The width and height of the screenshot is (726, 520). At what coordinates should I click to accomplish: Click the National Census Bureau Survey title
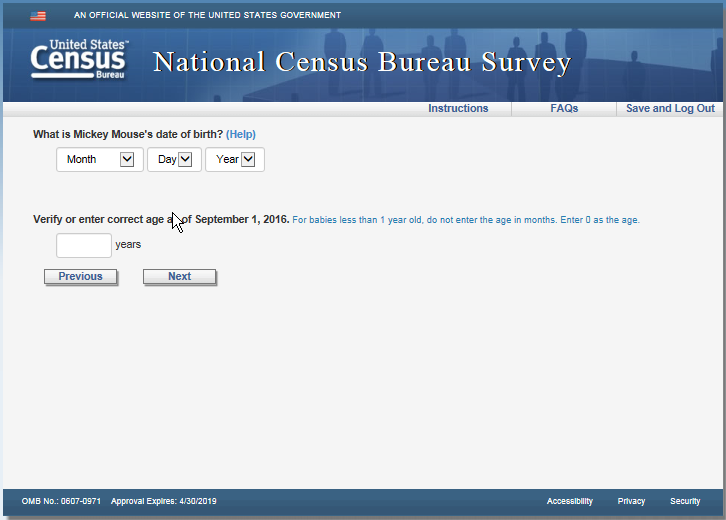click(362, 62)
